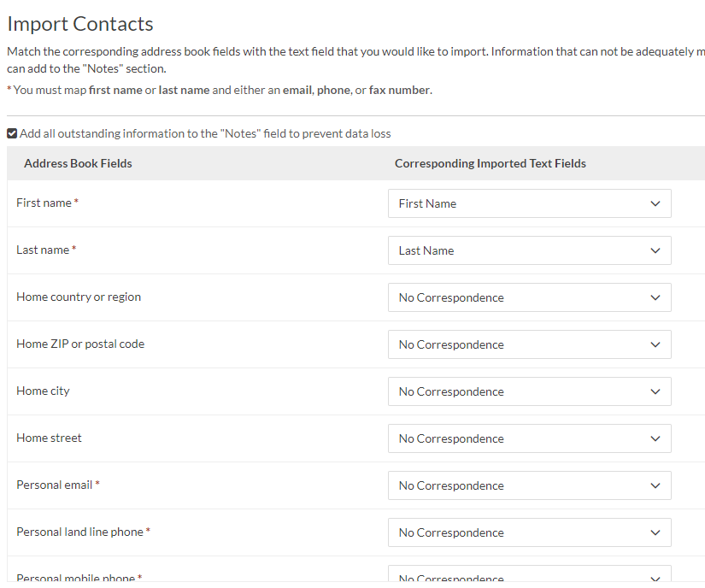The image size is (705, 588).
Task: Open the Last Name mapping dropdown
Action: pos(529,250)
